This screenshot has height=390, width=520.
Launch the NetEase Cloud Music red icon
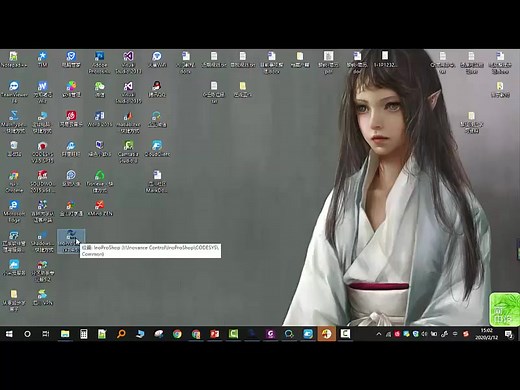click(x=71, y=119)
